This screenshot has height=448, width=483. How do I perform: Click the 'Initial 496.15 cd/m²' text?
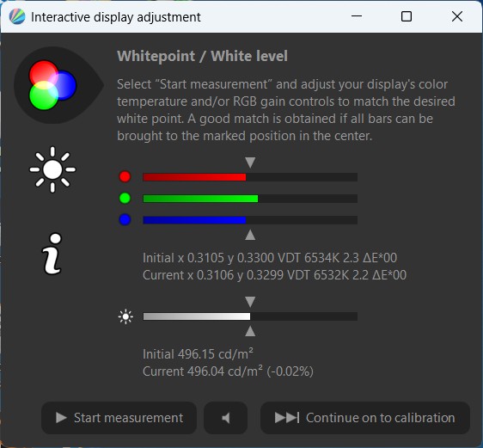pyautogui.click(x=198, y=354)
